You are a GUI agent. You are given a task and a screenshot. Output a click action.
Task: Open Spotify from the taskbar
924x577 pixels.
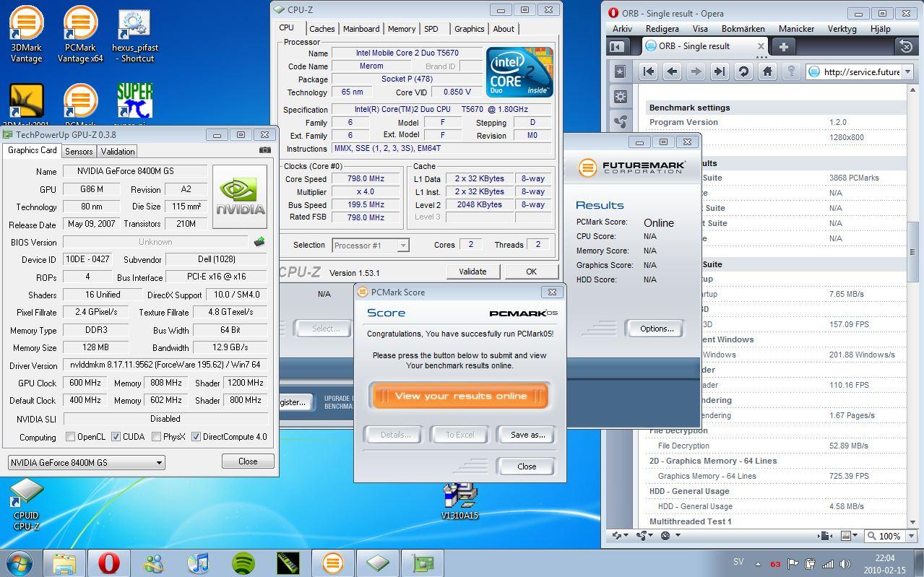(243, 563)
